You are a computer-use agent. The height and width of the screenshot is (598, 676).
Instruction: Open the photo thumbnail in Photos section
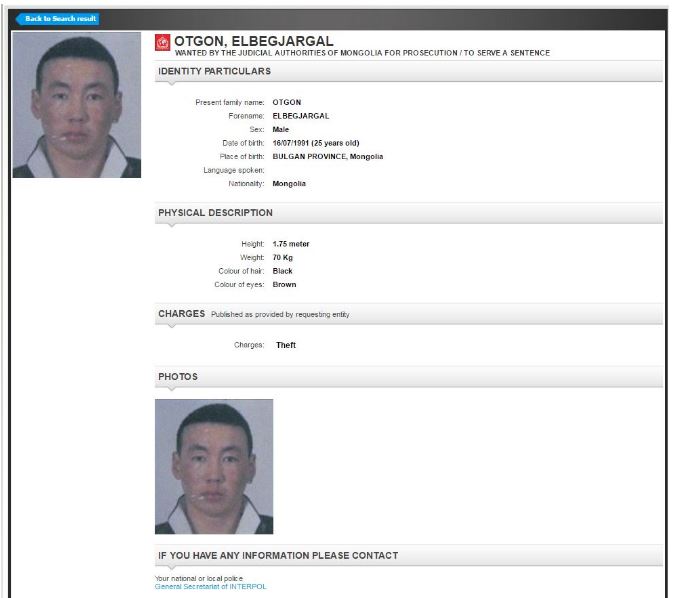(x=214, y=467)
